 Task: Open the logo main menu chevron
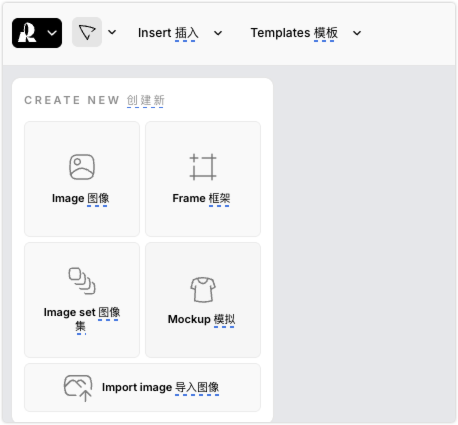(x=52, y=33)
